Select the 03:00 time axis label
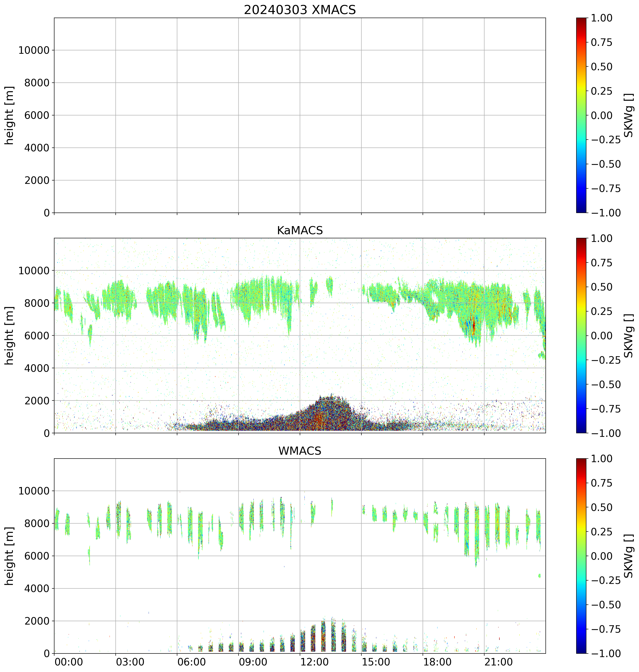Image resolution: width=639 pixels, height=672 pixels. (130, 662)
